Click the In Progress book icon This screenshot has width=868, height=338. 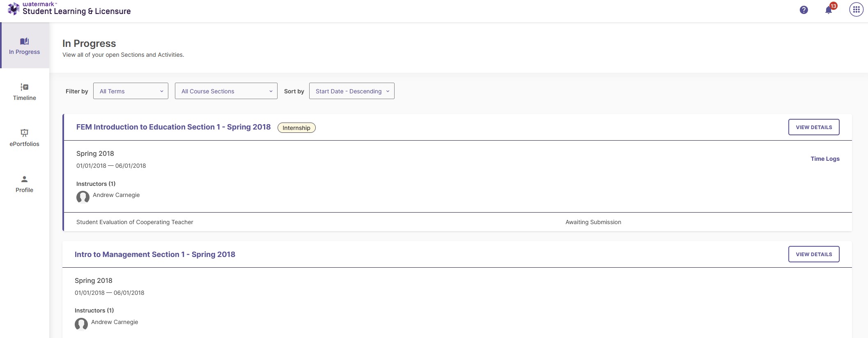[x=25, y=41]
